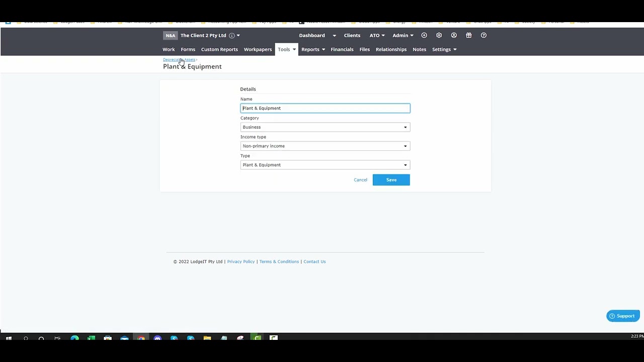Go to Clients
This screenshot has height=362, width=644.
tap(352, 35)
